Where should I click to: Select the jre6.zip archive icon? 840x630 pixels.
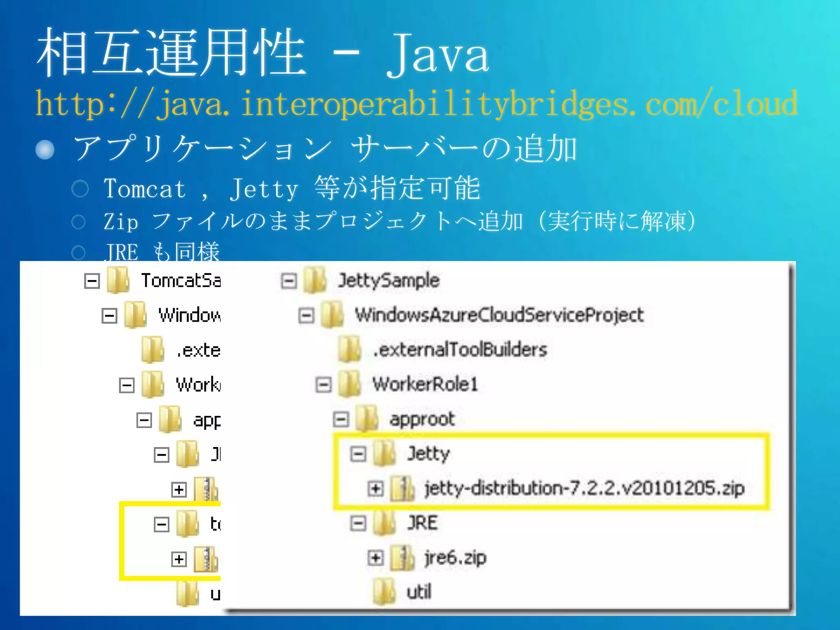point(402,557)
